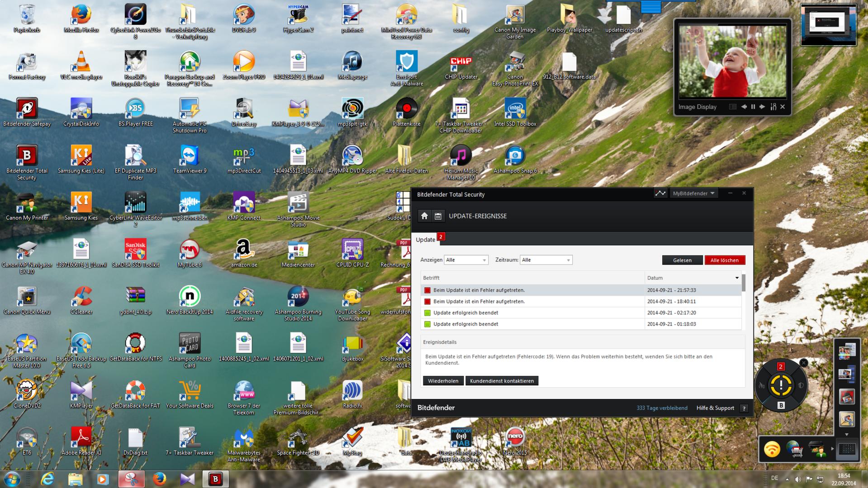This screenshot has height=488, width=868.
Task: Click Bitdefender taskbar button
Action: click(215, 479)
